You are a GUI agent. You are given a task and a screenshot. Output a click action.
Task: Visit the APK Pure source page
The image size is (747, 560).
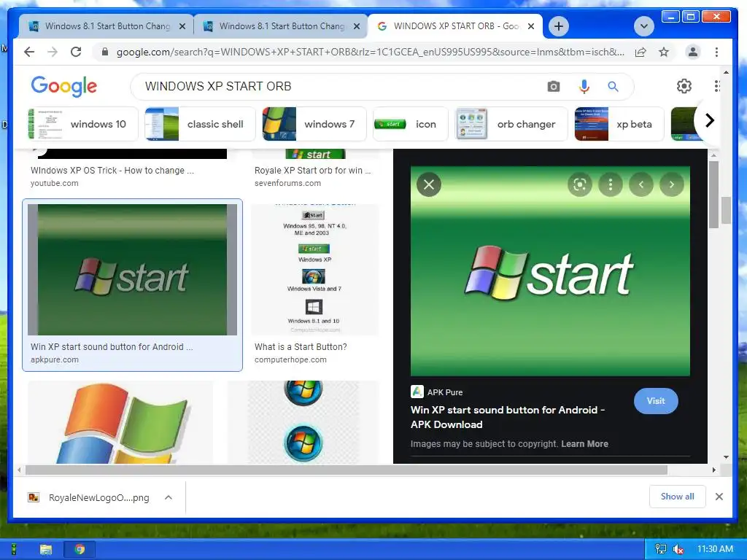pos(656,401)
